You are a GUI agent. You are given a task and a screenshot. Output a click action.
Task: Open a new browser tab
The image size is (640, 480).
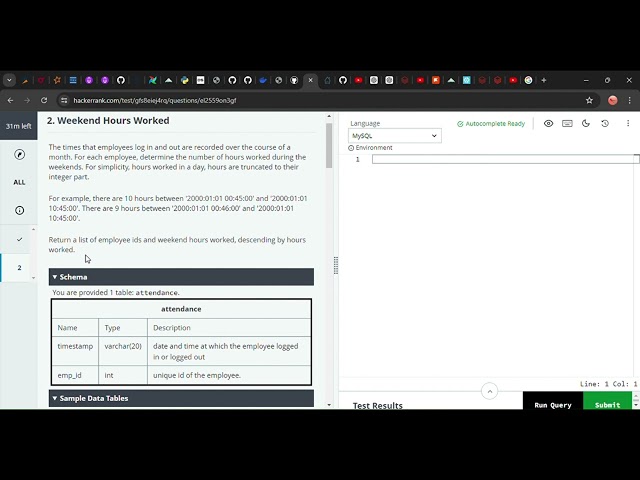click(544, 80)
